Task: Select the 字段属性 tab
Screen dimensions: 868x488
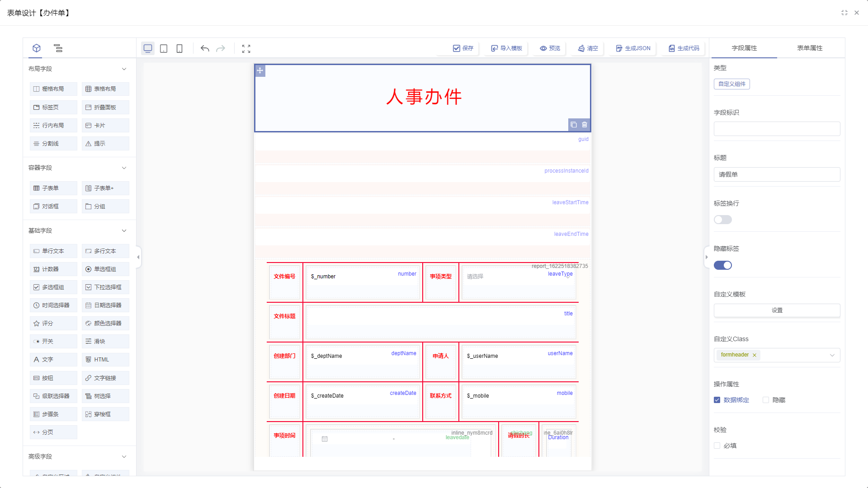Action: click(744, 48)
